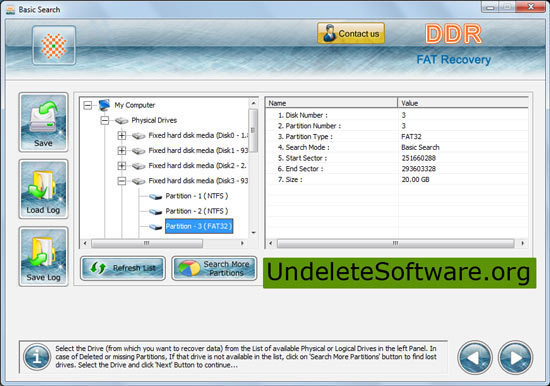Open the Contact us button
The height and width of the screenshot is (386, 550).
[351, 33]
